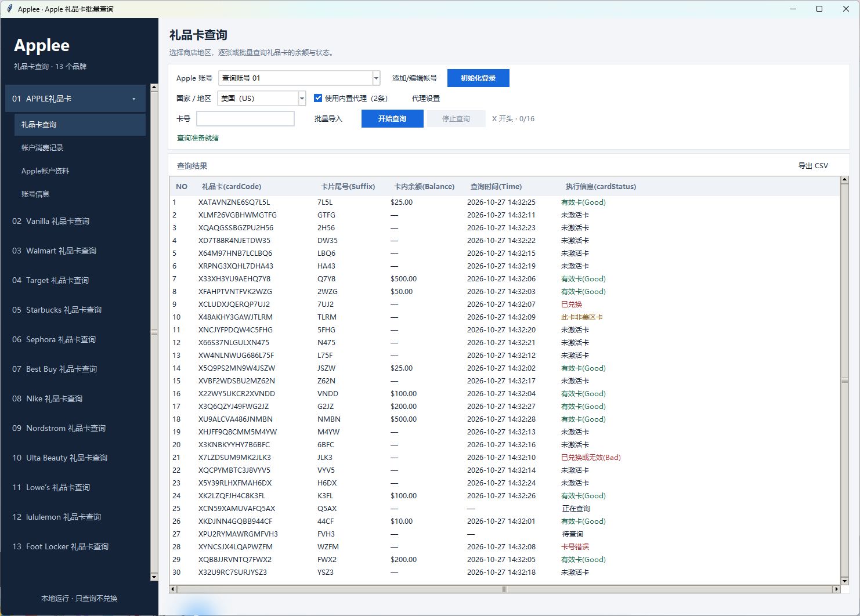Click the Applee feather icon in title bar
This screenshot has height=616, width=860.
coord(9,9)
